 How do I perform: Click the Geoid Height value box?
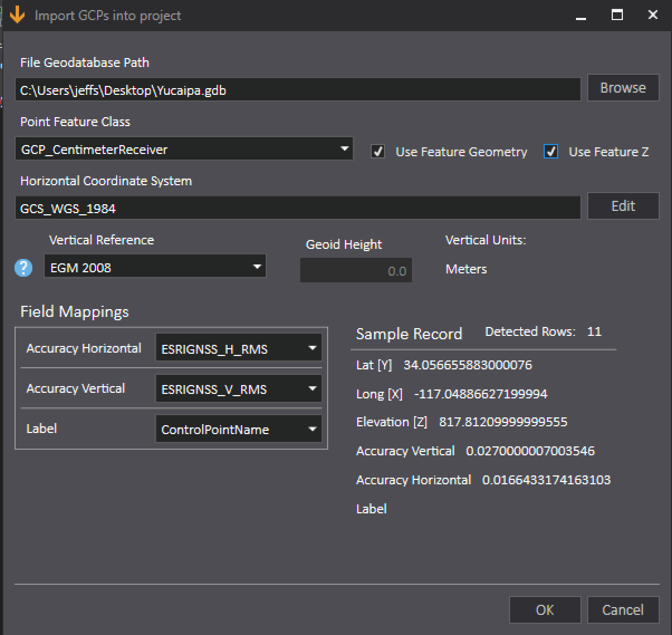pos(356,271)
